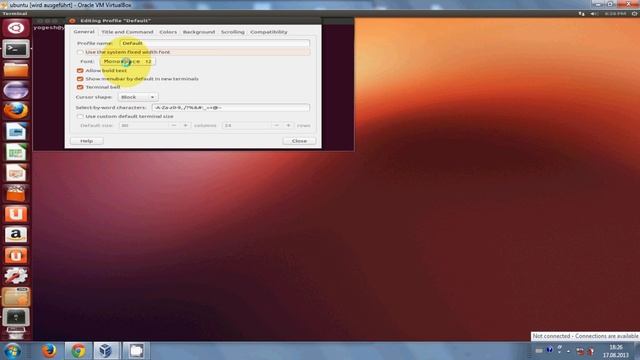Image resolution: width=640 pixels, height=360 pixels.
Task: Open LibreOffice Calc from the launcher
Action: pos(16,152)
